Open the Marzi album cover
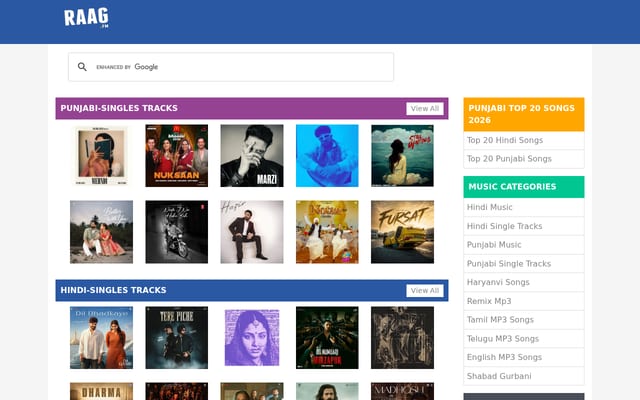Image resolution: width=640 pixels, height=400 pixels. [x=252, y=156]
